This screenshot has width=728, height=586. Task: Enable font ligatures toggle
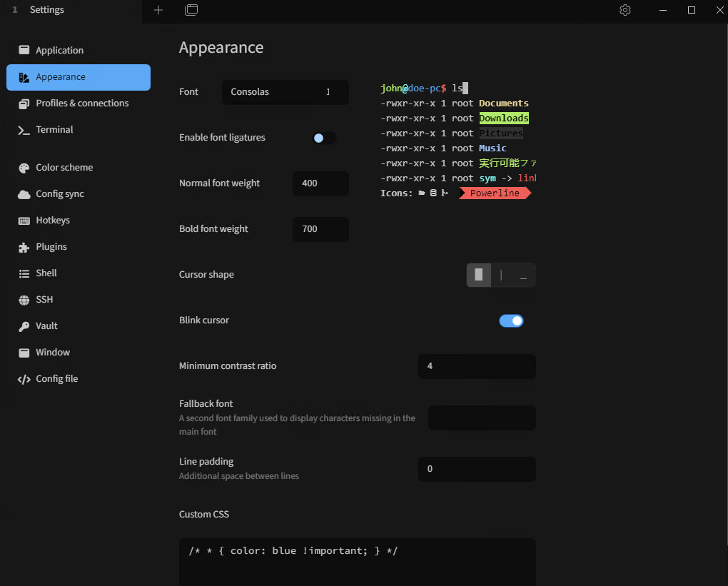pyautogui.click(x=324, y=138)
